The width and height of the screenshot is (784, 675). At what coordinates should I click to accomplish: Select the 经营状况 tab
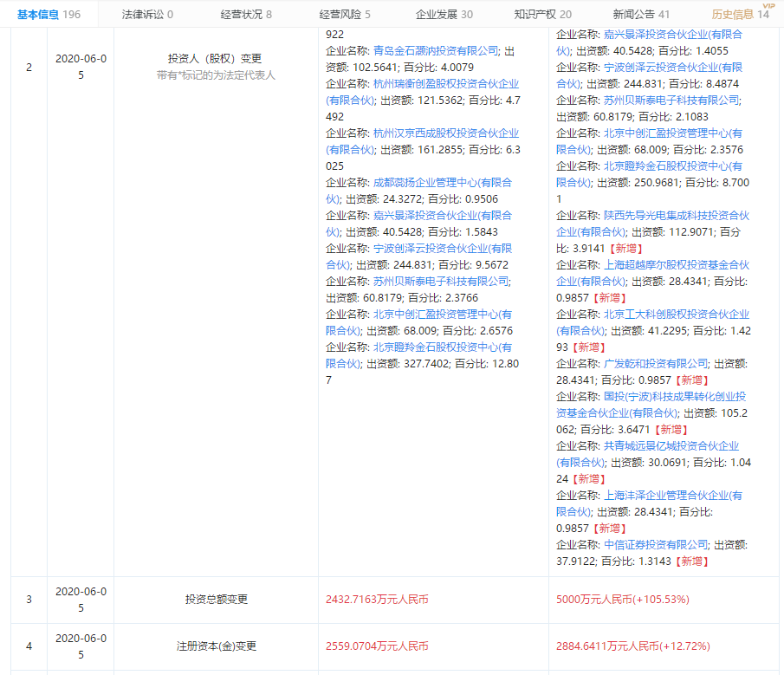click(x=246, y=14)
